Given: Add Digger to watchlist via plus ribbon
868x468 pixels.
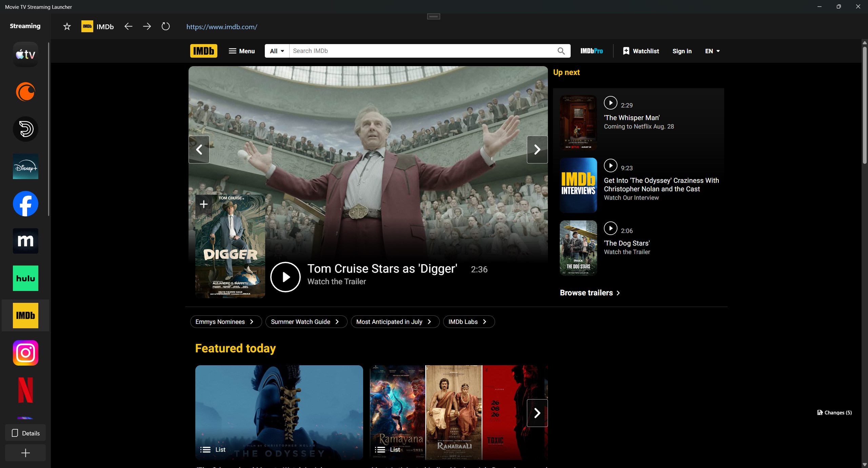Looking at the screenshot, I should (x=203, y=204).
